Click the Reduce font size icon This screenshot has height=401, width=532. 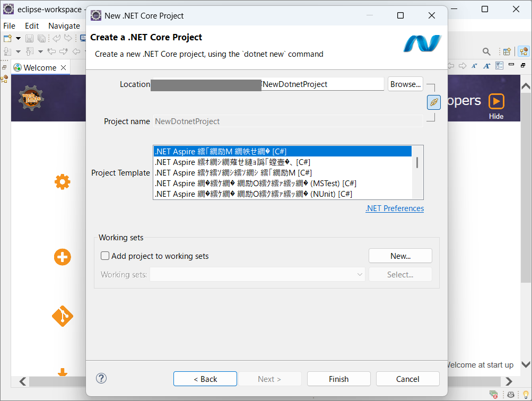[474, 66]
